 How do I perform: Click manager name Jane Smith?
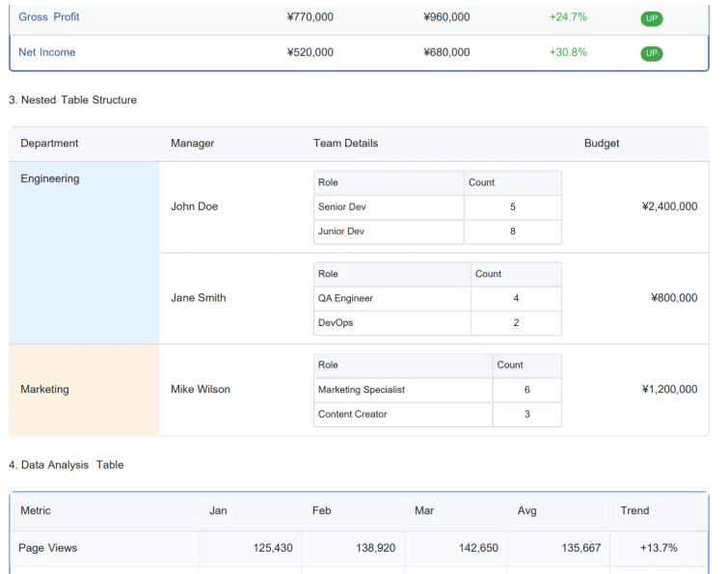pyautogui.click(x=199, y=298)
